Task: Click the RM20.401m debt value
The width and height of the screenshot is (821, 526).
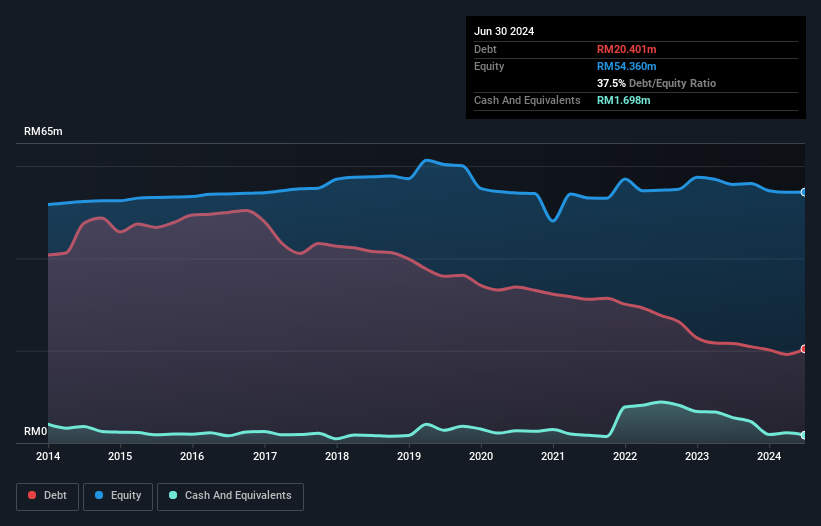Action: coord(626,49)
